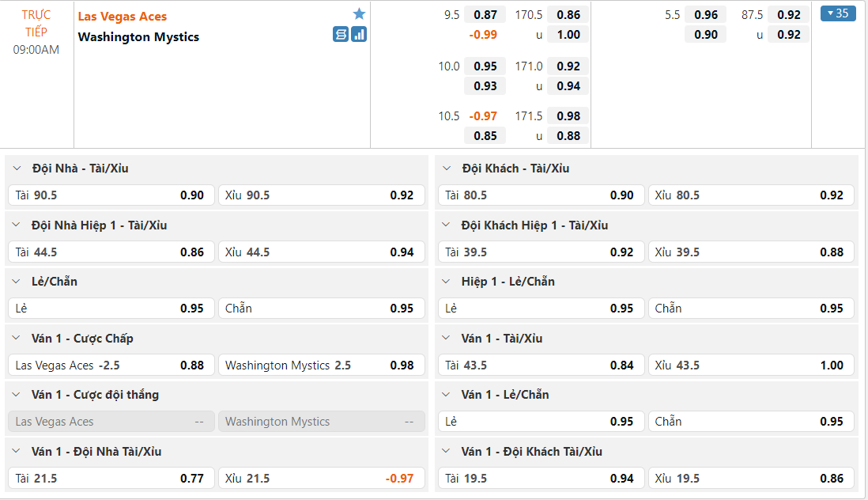This screenshot has height=500, width=868.
Task: Select Tài 90.5 home team odds 0.90
Action: click(x=111, y=195)
